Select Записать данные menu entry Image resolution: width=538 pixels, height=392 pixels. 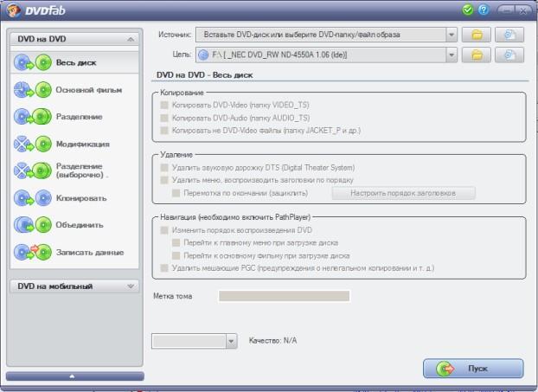pyautogui.click(x=74, y=252)
